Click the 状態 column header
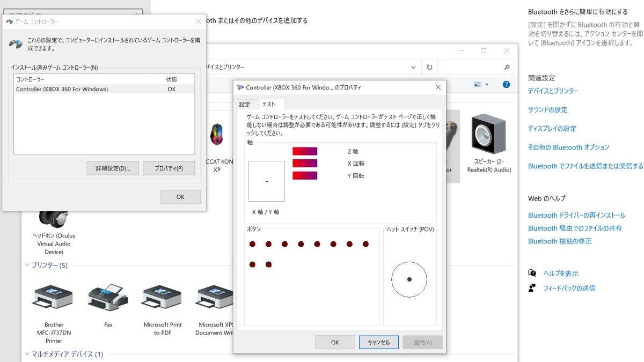Image resolution: width=644 pixels, height=362 pixels. coord(172,79)
